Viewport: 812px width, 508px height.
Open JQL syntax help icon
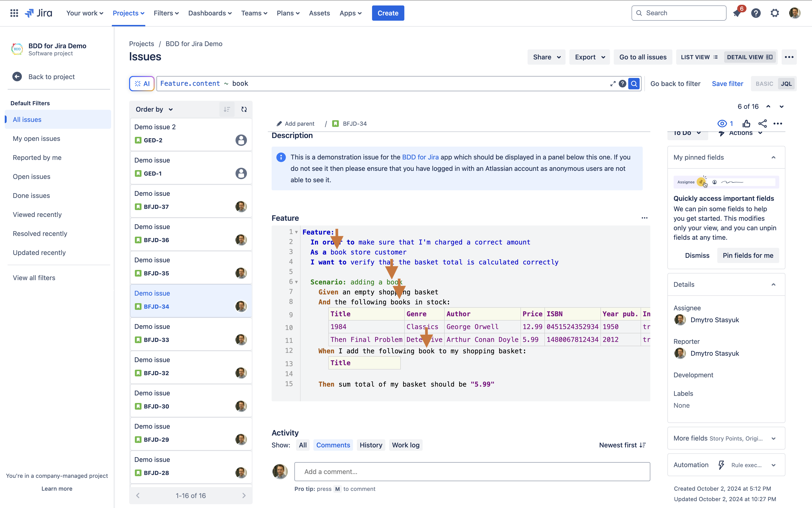622,84
